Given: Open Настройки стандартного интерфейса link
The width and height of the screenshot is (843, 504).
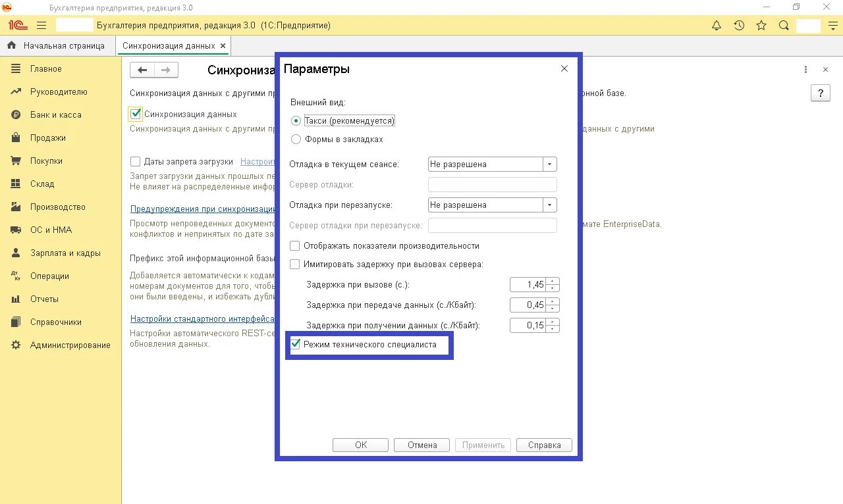Looking at the screenshot, I should click(x=202, y=319).
